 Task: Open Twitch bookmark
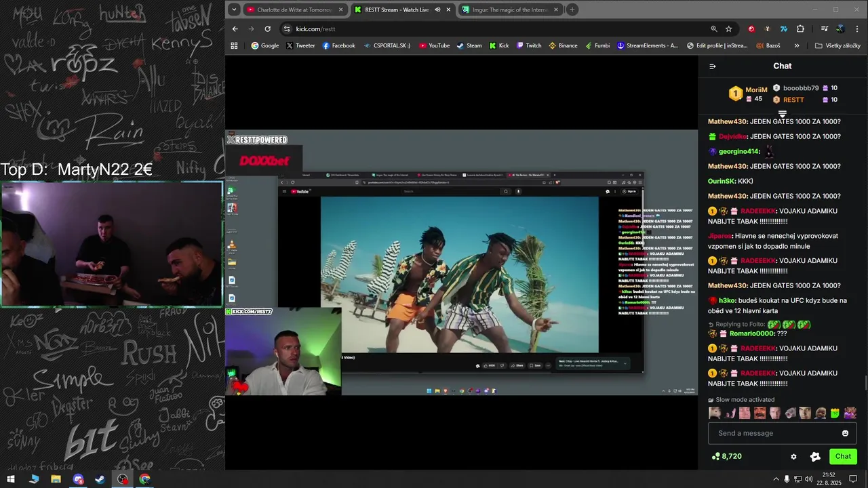529,45
